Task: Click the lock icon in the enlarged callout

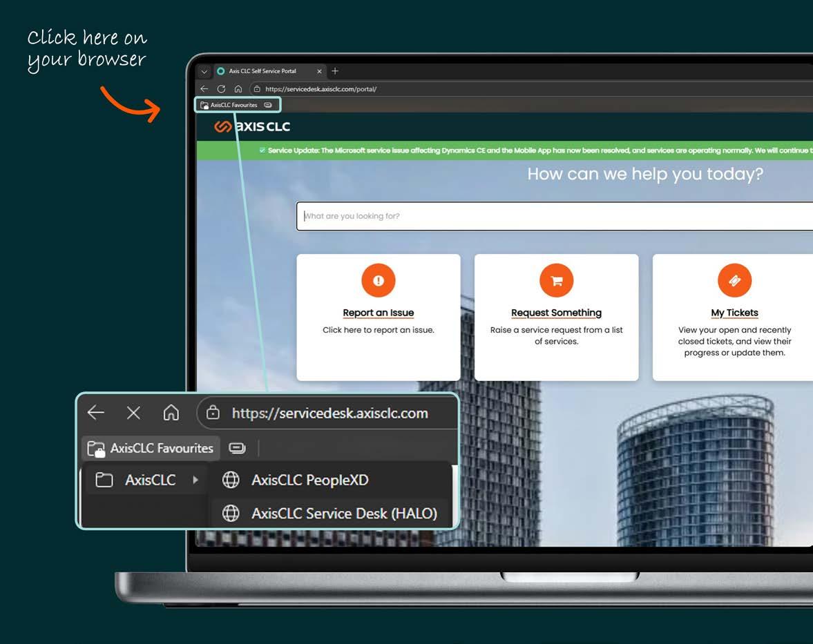Action: [x=213, y=413]
